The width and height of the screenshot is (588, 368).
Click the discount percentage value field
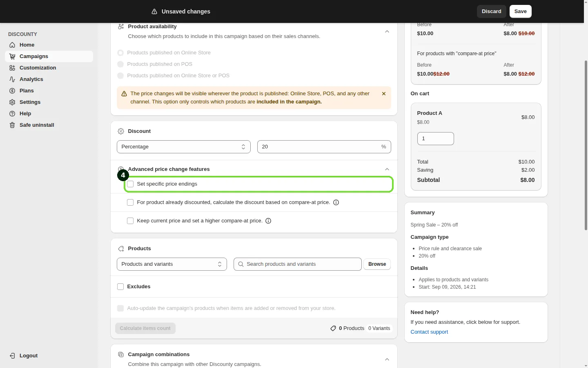click(324, 147)
